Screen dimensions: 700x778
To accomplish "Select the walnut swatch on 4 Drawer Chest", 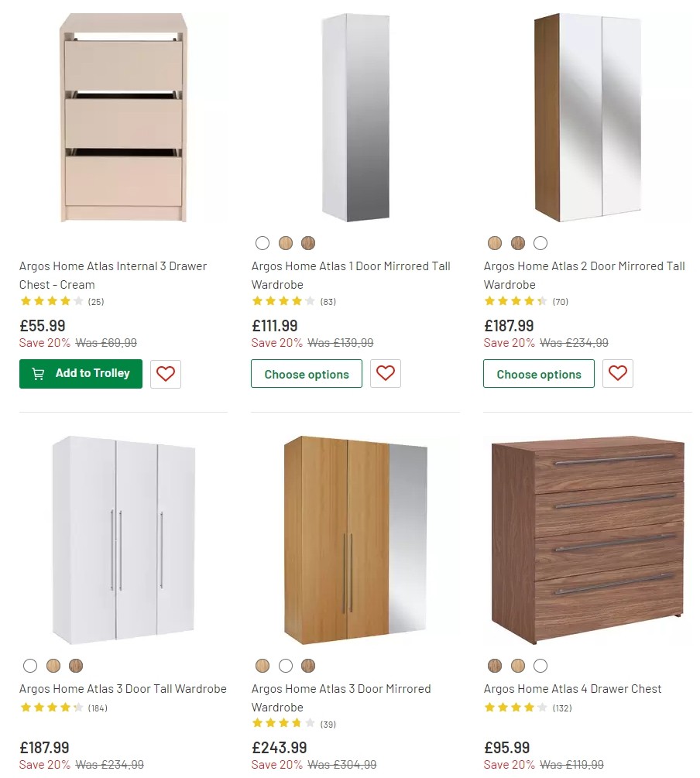I will [494, 665].
